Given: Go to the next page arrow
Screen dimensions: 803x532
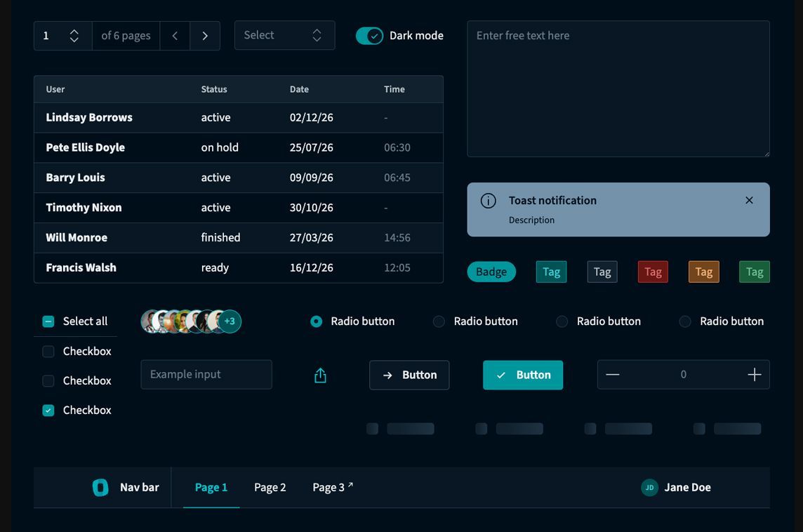Looking at the screenshot, I should click(x=205, y=36).
